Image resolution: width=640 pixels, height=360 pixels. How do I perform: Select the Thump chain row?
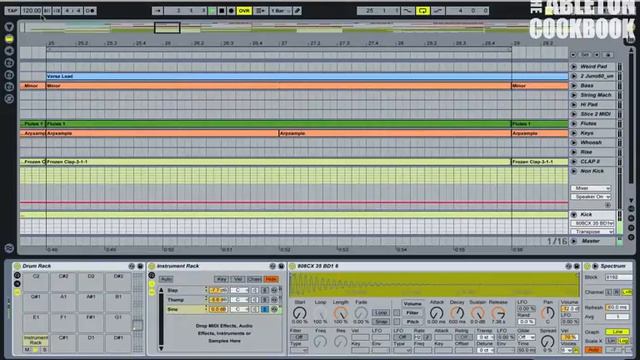point(223,300)
